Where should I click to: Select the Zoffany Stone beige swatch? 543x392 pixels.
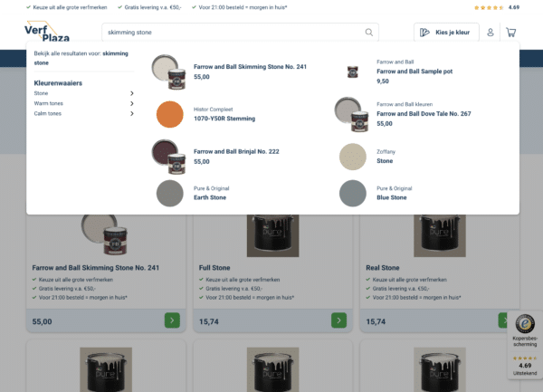coord(353,156)
